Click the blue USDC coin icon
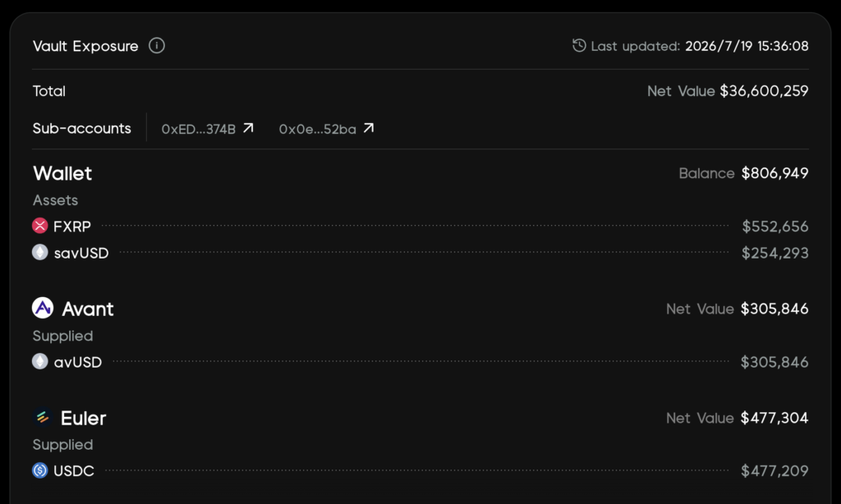The height and width of the screenshot is (504, 841). click(x=39, y=470)
